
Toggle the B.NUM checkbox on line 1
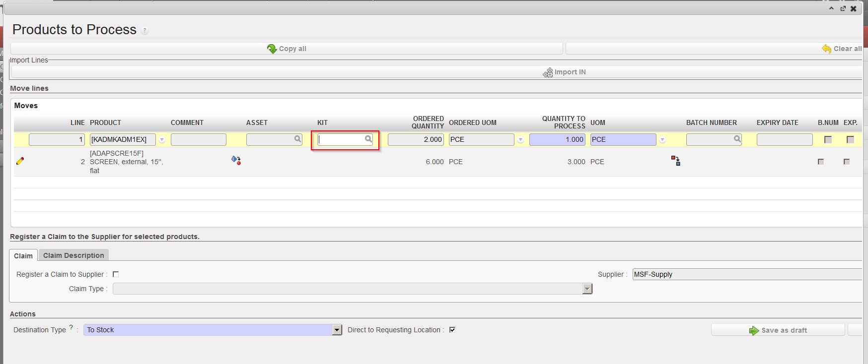coord(828,140)
